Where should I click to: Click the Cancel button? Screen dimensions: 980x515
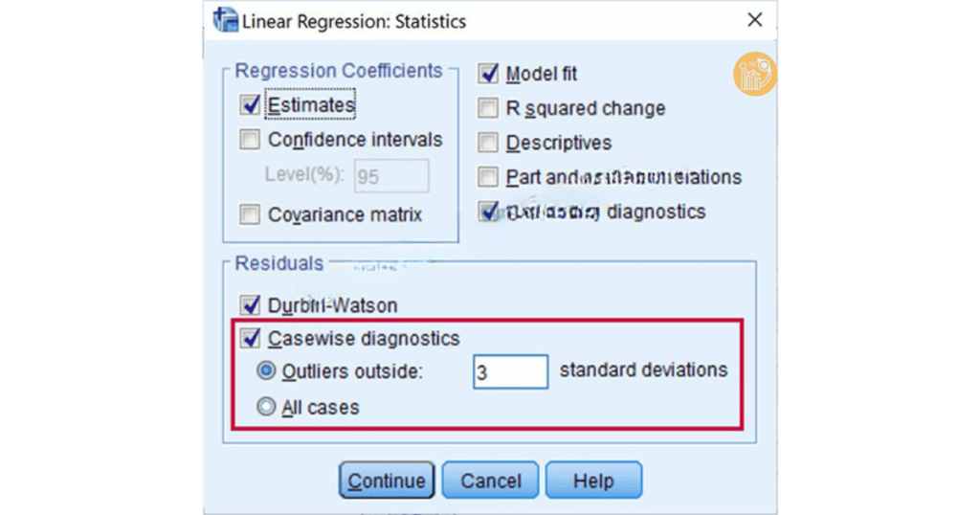[x=491, y=481]
